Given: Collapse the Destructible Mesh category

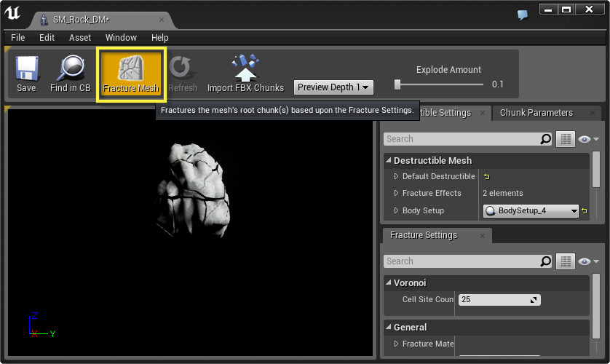Looking at the screenshot, I should coord(388,160).
